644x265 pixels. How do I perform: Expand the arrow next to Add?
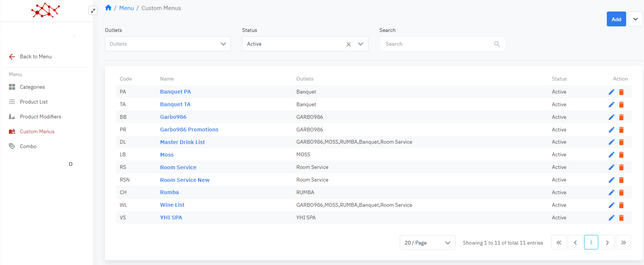tap(635, 19)
